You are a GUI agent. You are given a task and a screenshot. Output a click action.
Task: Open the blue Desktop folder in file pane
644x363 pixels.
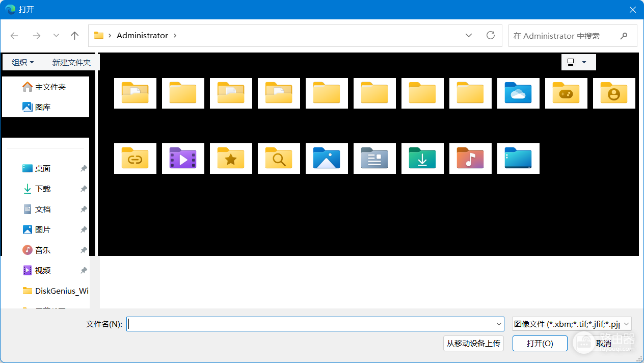point(518,159)
